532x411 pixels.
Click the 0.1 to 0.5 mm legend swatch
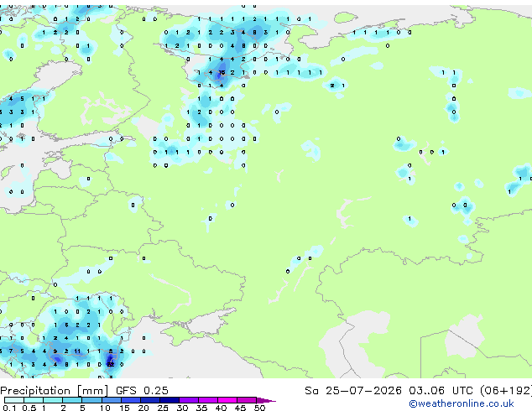pos(14,400)
